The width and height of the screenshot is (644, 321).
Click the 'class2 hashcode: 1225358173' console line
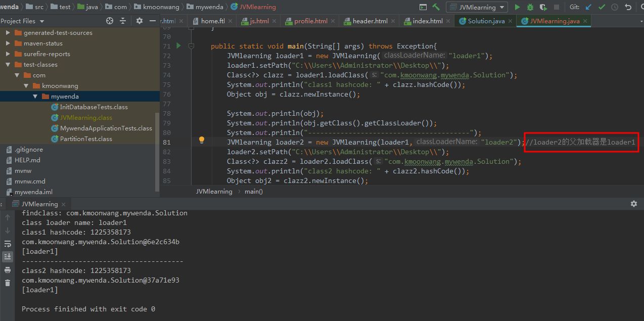[x=76, y=270]
